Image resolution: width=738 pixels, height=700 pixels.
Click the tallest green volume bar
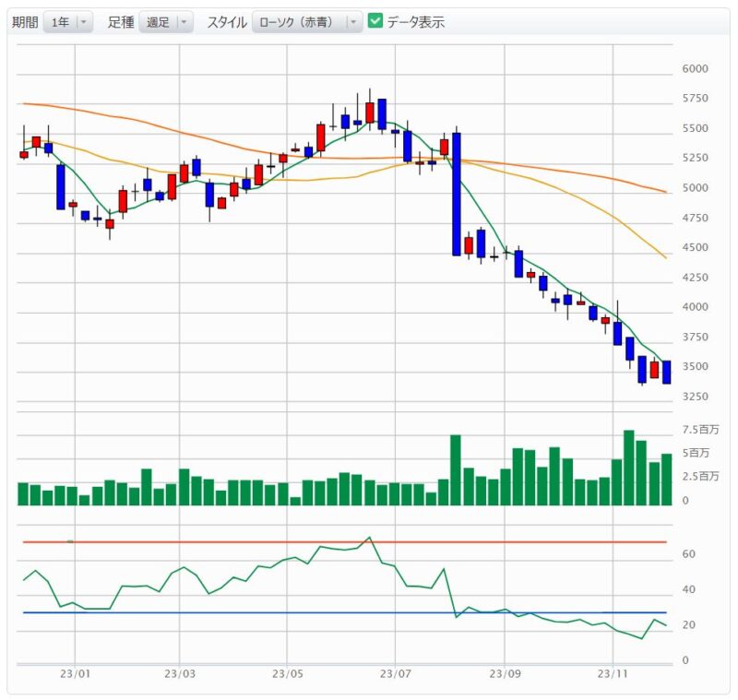click(x=629, y=468)
